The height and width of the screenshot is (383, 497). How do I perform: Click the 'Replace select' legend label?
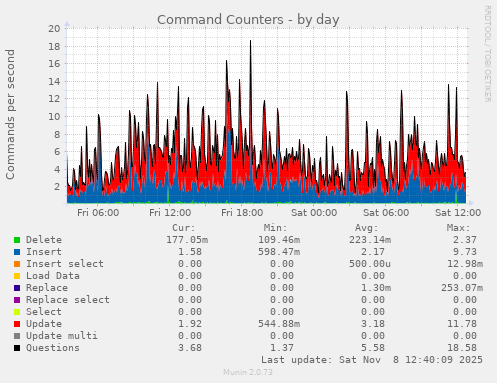68,300
